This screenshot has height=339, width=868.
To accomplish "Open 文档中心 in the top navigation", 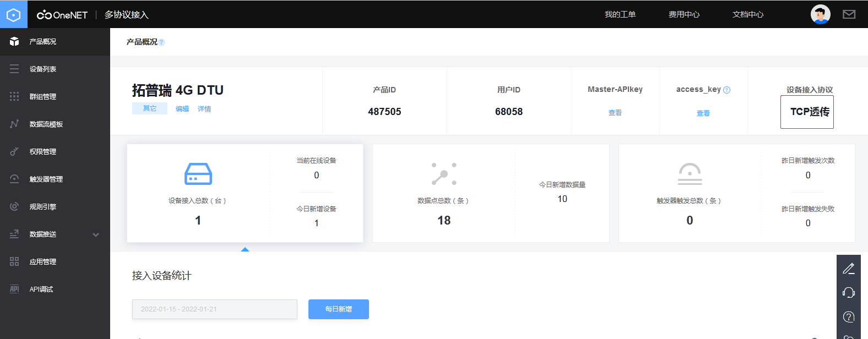I will pos(747,14).
